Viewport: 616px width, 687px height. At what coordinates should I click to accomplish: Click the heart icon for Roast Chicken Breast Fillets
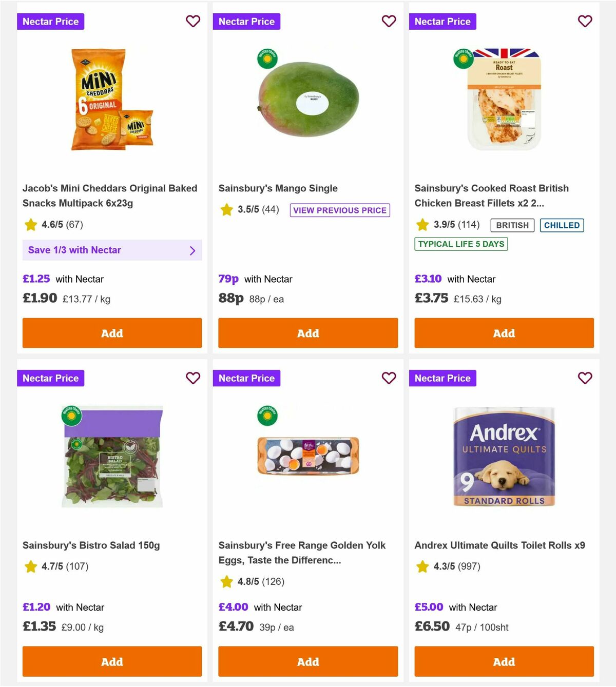point(585,21)
